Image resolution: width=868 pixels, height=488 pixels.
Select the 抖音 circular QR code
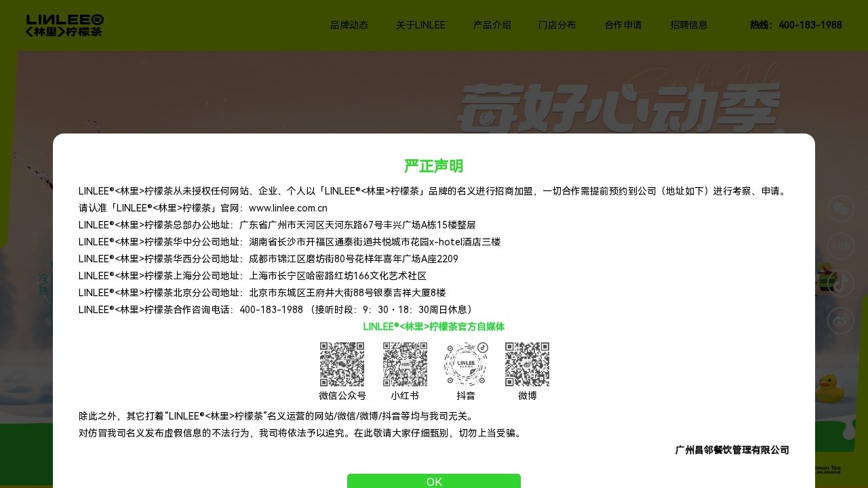(x=466, y=364)
